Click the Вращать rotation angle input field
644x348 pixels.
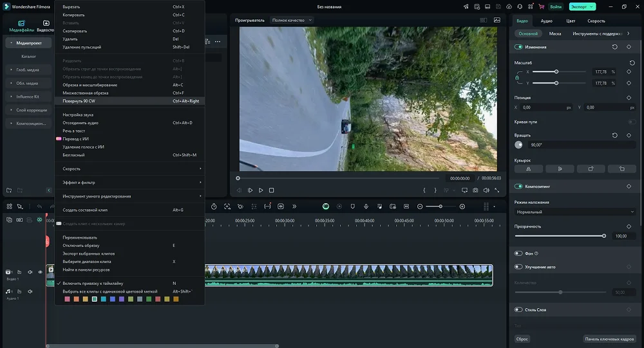click(x=580, y=145)
